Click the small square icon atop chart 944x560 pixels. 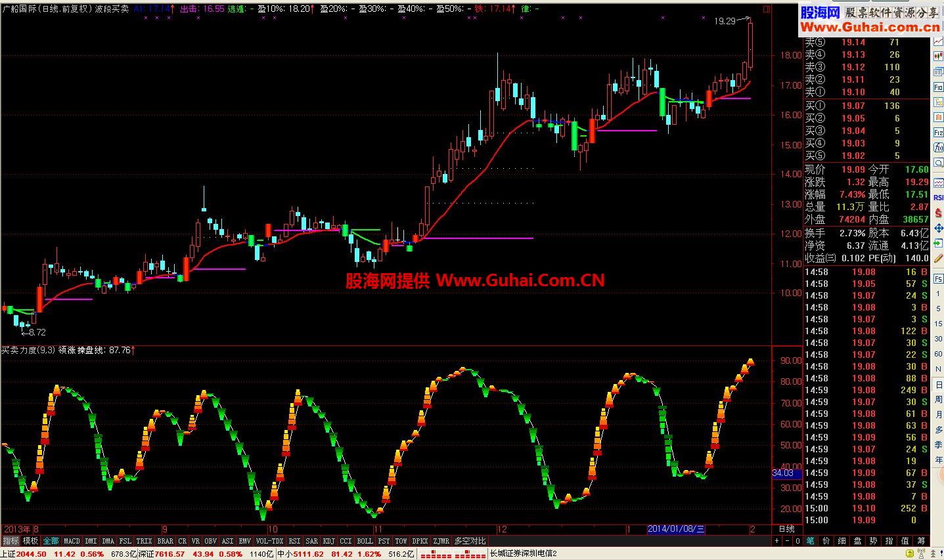pos(766,9)
